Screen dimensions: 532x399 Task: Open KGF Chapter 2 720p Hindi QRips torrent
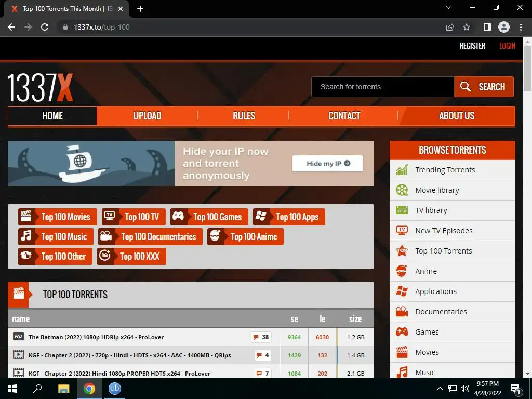tap(129, 355)
